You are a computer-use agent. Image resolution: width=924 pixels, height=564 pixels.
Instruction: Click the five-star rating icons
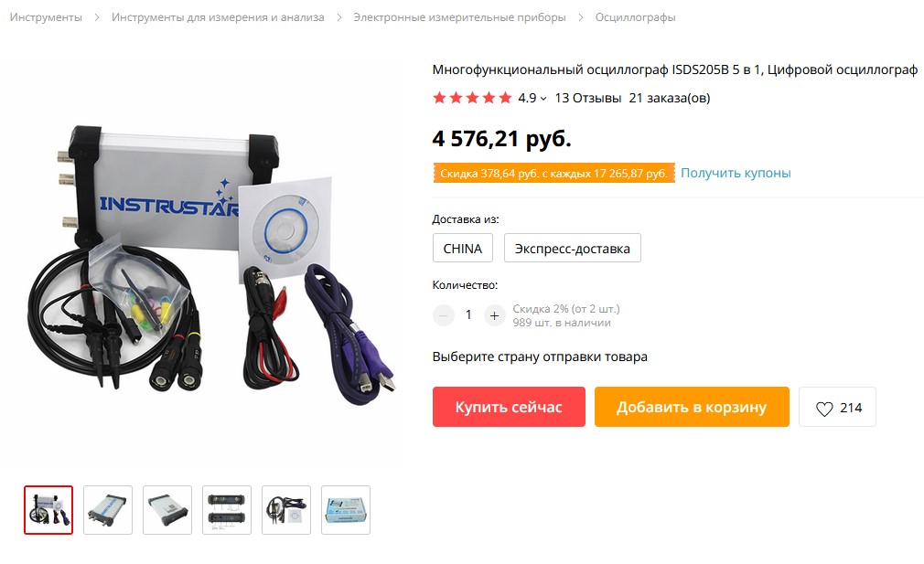click(x=472, y=98)
